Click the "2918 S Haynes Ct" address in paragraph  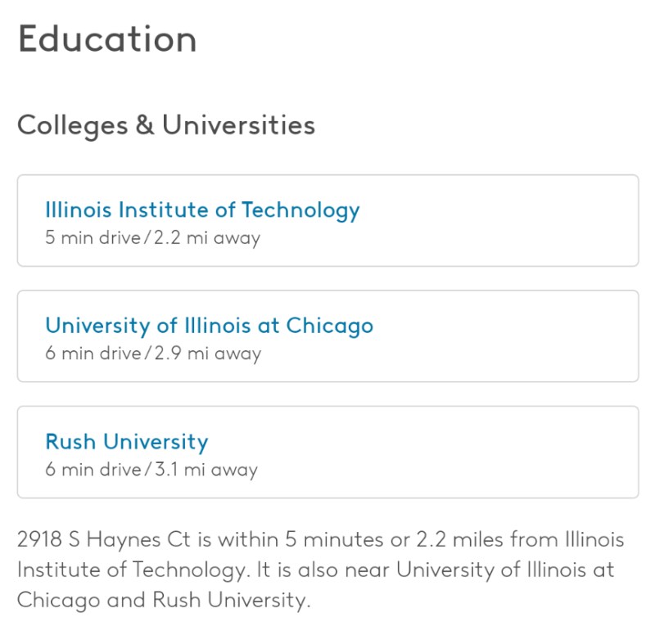[104, 539]
